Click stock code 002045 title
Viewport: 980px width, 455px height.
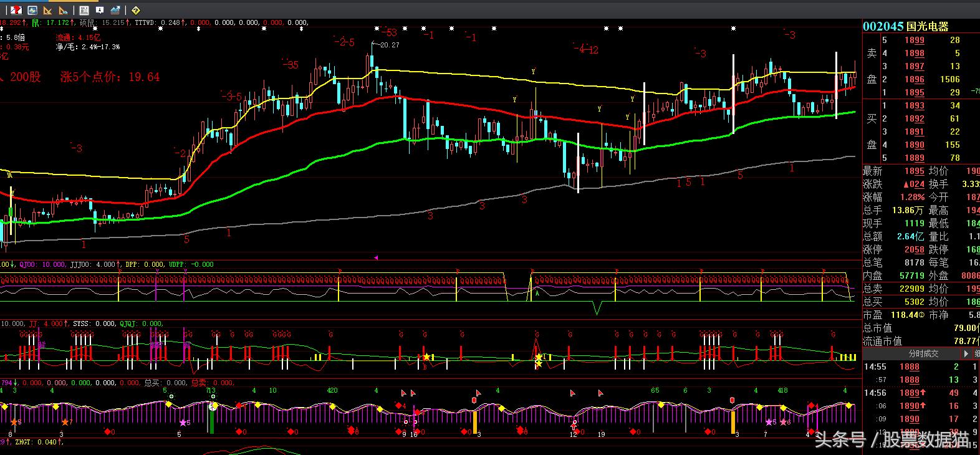(883, 26)
